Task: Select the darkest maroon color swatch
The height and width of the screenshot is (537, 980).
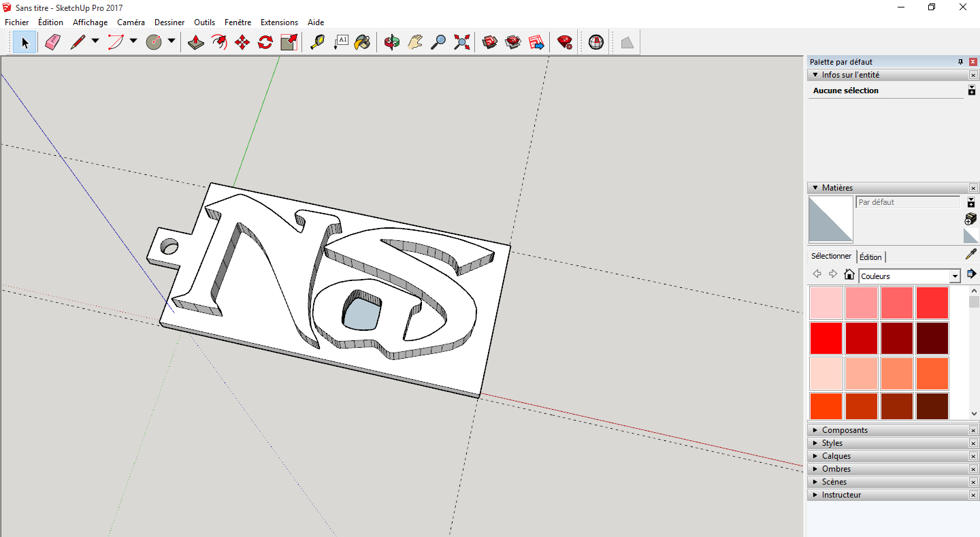Action: (932, 338)
